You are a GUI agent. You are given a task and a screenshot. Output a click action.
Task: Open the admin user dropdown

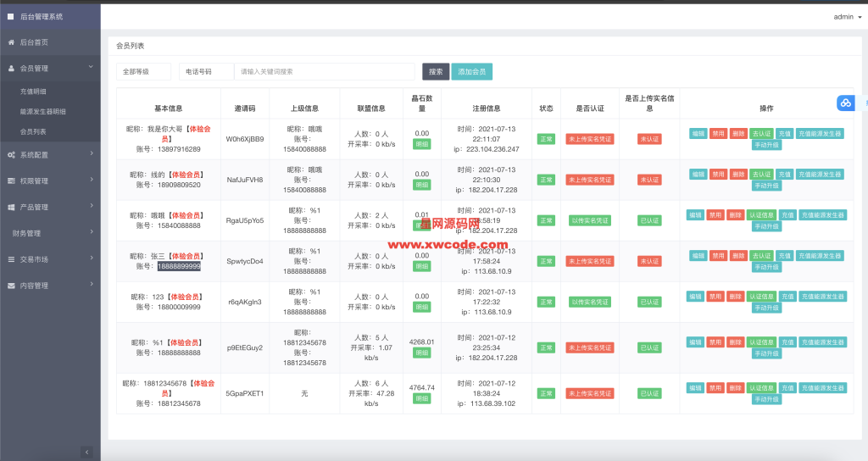tap(846, 16)
